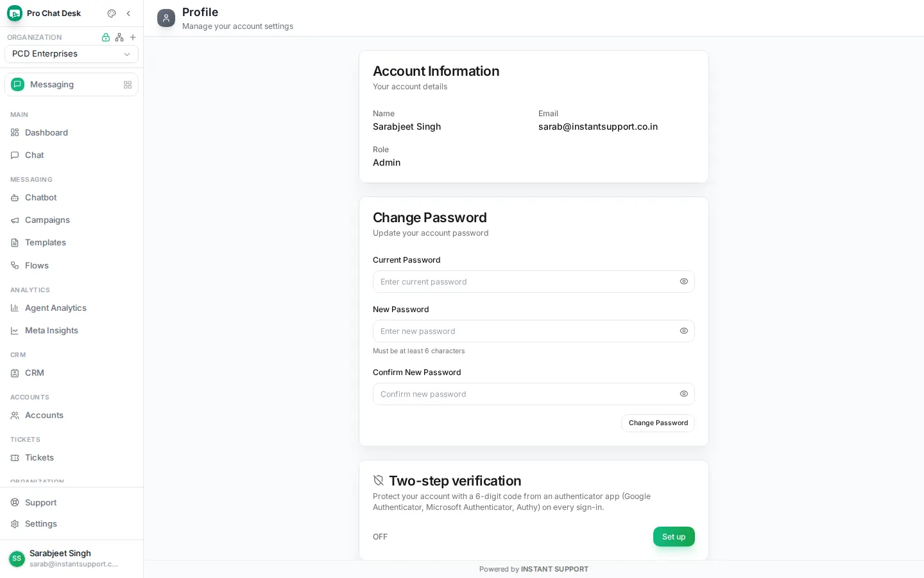Open the theme palette icon
924x578 pixels.
coord(112,13)
